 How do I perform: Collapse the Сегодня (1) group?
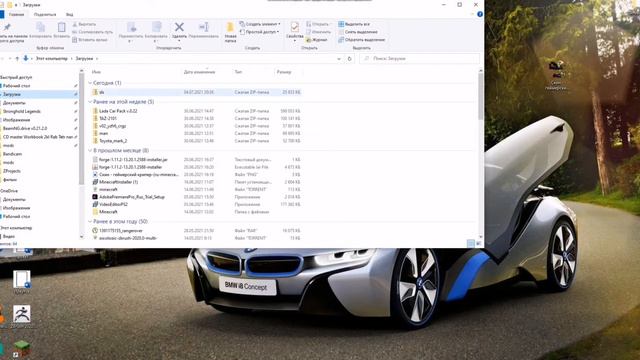90,83
